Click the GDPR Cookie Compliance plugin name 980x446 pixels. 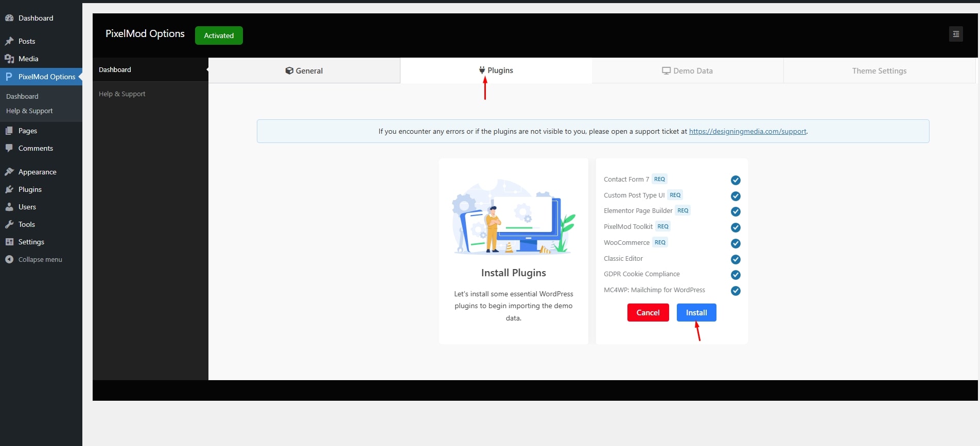click(x=642, y=274)
